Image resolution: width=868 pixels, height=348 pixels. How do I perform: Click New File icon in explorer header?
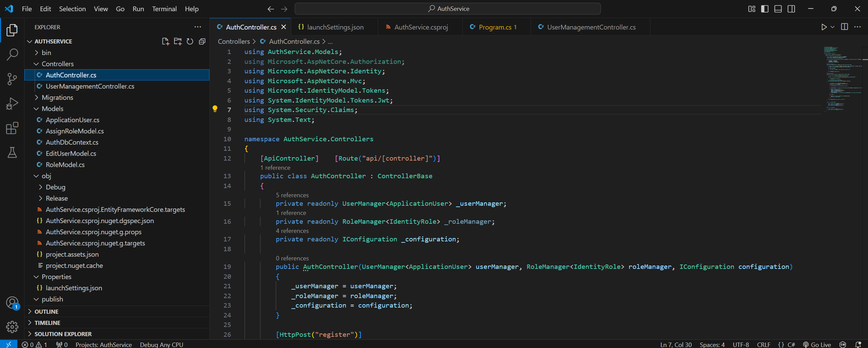click(x=165, y=41)
